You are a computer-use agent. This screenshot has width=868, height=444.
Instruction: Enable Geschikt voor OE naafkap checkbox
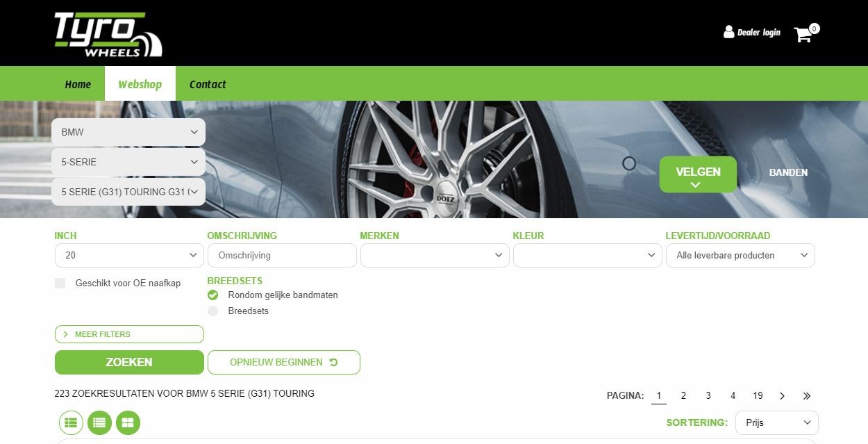point(60,283)
